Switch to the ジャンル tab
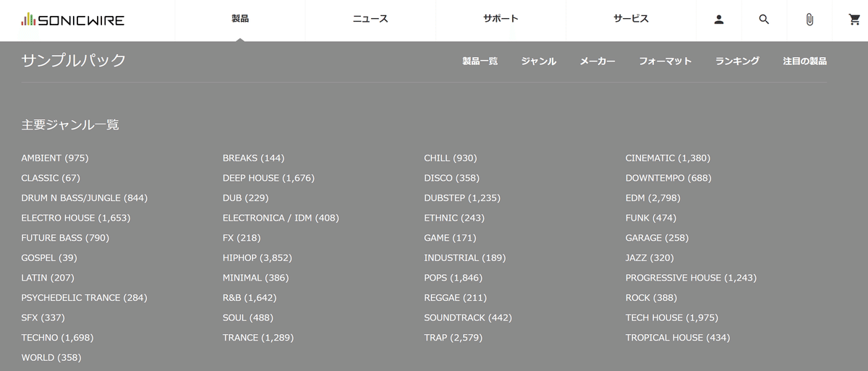The width and height of the screenshot is (868, 371). pos(539,61)
